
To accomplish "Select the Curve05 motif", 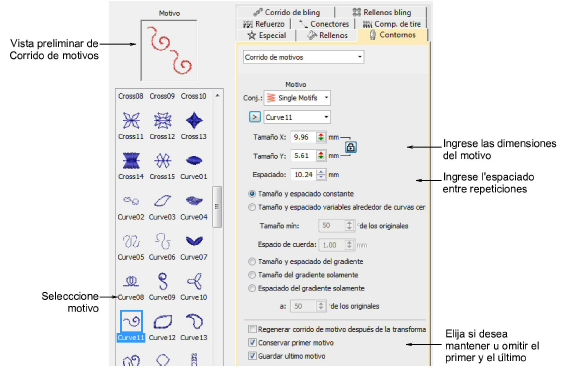I will click(131, 241).
